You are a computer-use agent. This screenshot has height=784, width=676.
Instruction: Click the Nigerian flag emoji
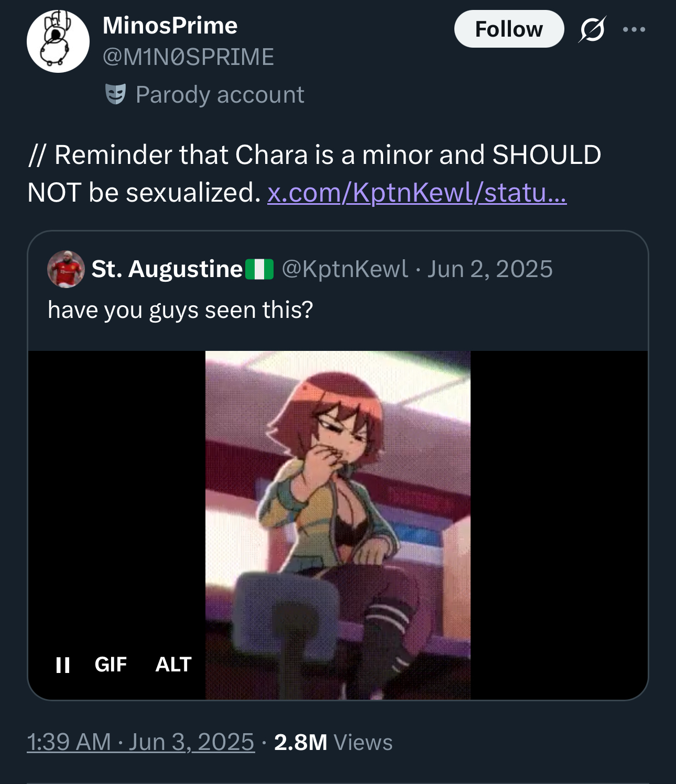(x=260, y=269)
